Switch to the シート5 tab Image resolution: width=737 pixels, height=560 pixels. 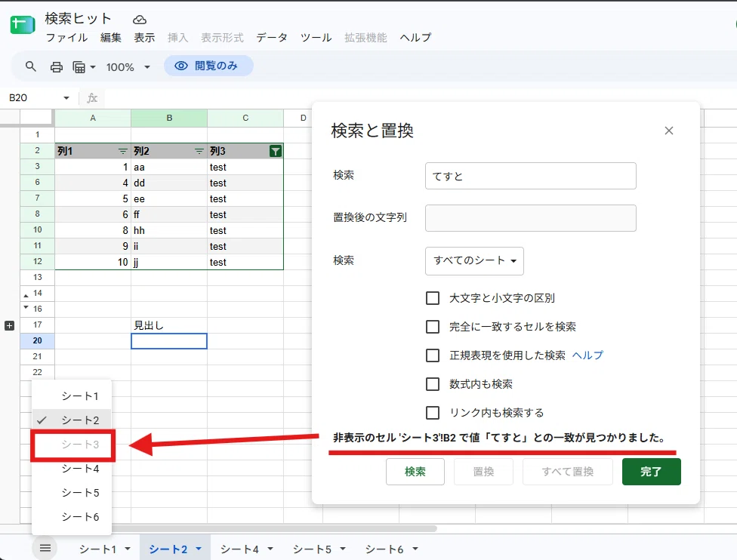point(312,549)
